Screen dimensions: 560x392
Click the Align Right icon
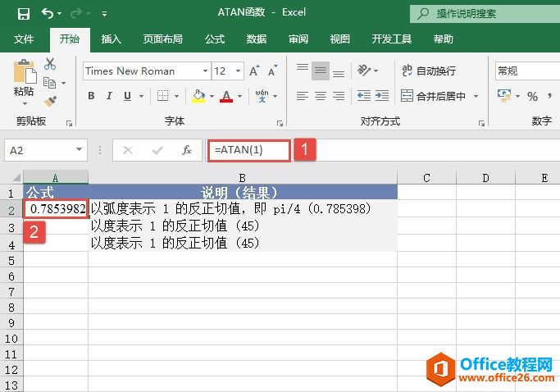(x=339, y=96)
